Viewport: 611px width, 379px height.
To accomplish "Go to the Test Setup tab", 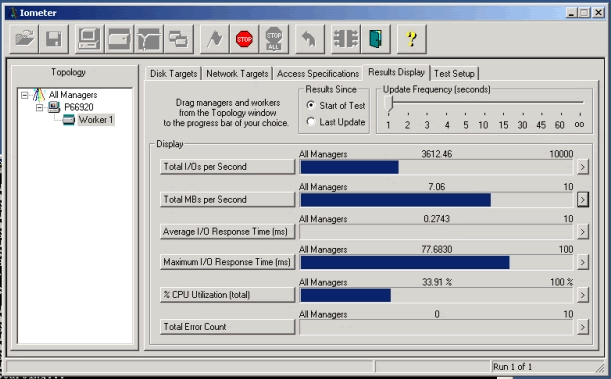I will [x=454, y=74].
